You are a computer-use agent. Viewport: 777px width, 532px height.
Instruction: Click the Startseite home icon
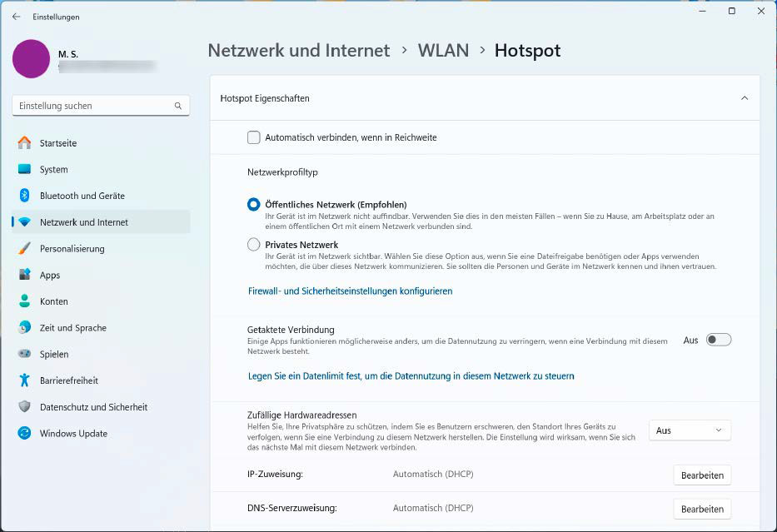[x=24, y=143]
